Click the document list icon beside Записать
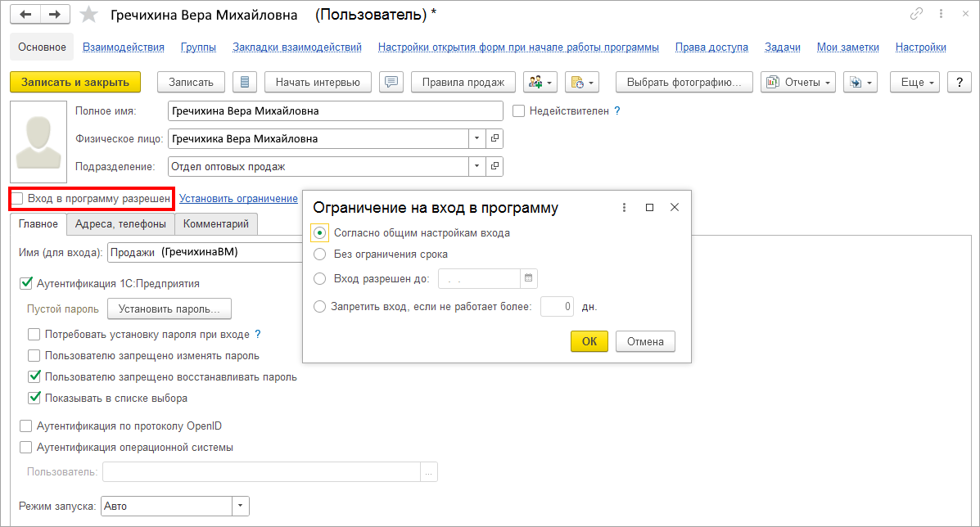 click(245, 82)
